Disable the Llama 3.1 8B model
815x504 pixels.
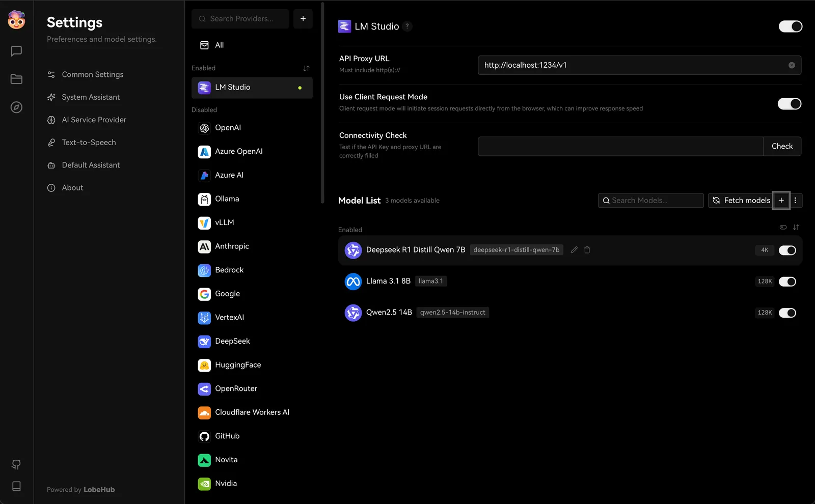[787, 281]
